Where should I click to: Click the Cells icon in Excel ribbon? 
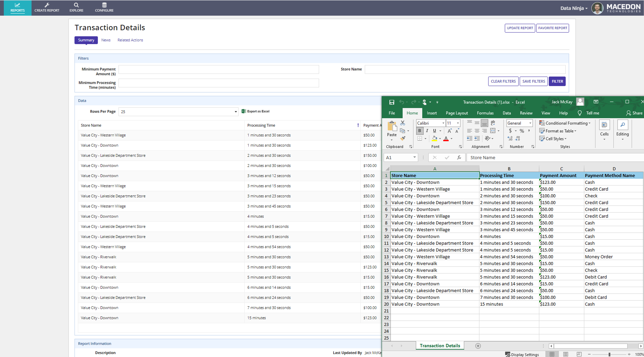point(604,125)
